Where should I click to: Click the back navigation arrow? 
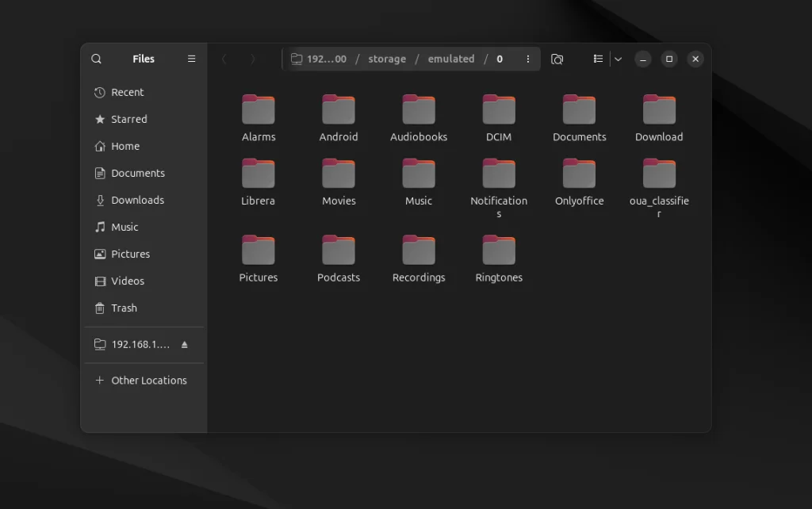point(224,58)
